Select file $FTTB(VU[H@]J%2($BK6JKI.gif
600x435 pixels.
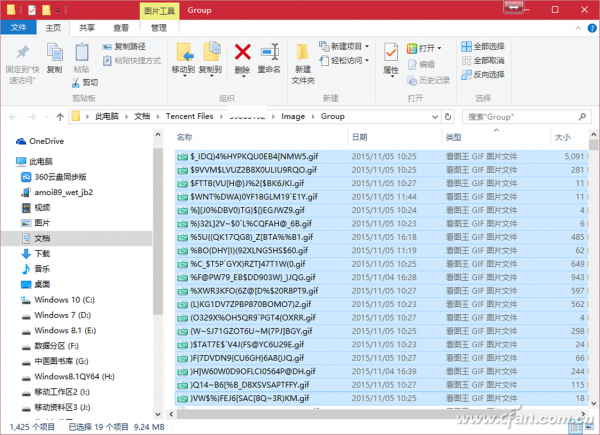tap(381, 183)
